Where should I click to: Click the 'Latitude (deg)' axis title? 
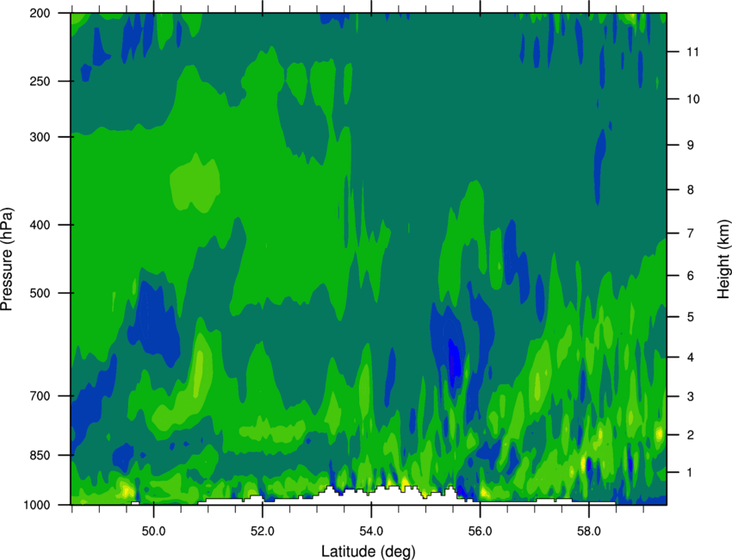(369, 551)
